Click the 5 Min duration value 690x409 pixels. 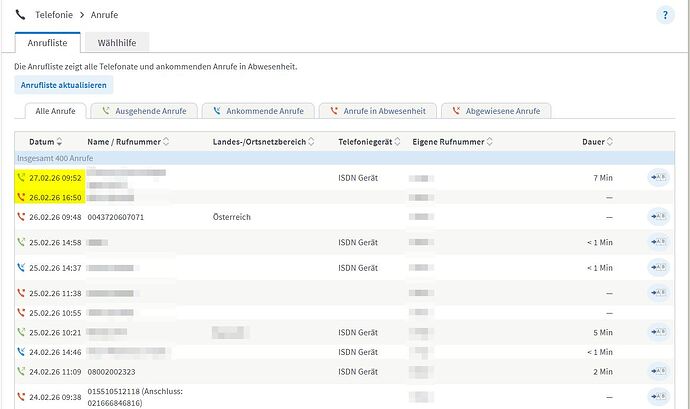pos(603,332)
